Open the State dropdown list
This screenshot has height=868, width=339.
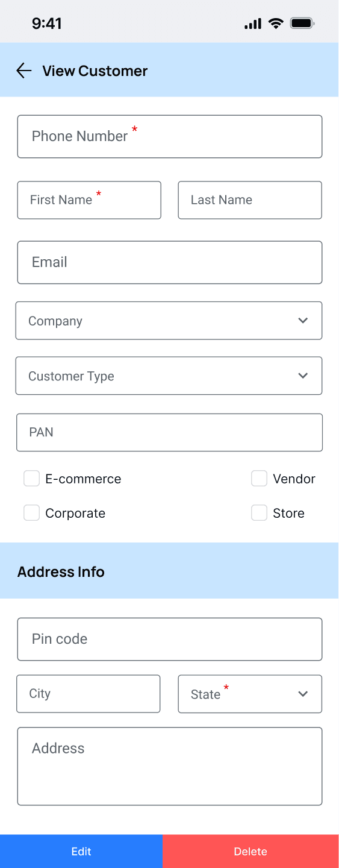click(250, 694)
